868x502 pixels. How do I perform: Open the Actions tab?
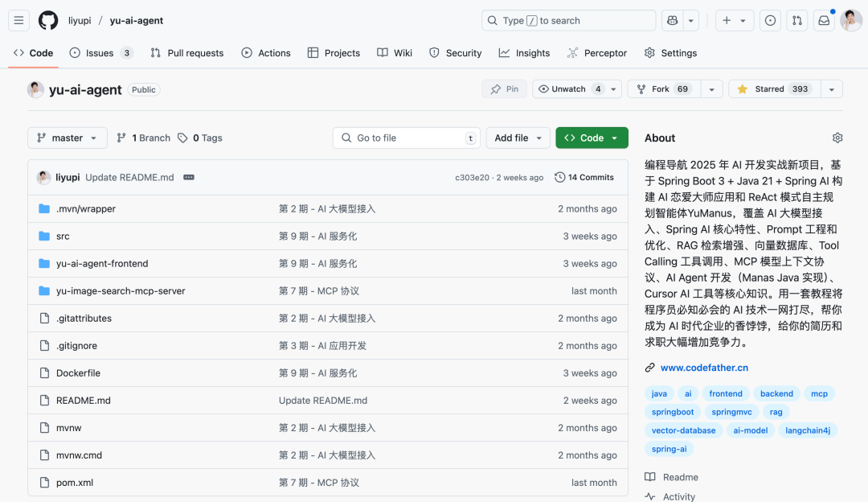pos(266,53)
